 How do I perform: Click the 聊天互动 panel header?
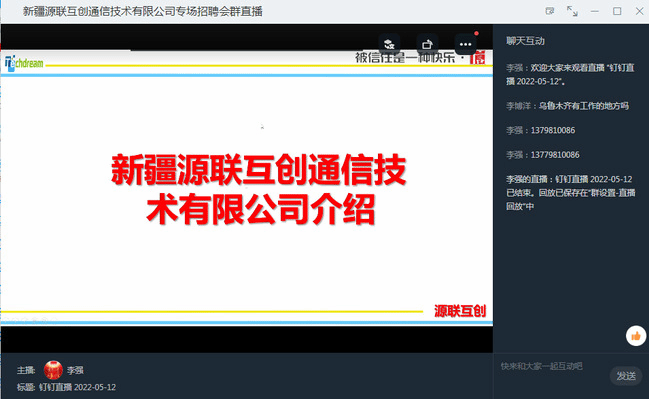point(525,41)
